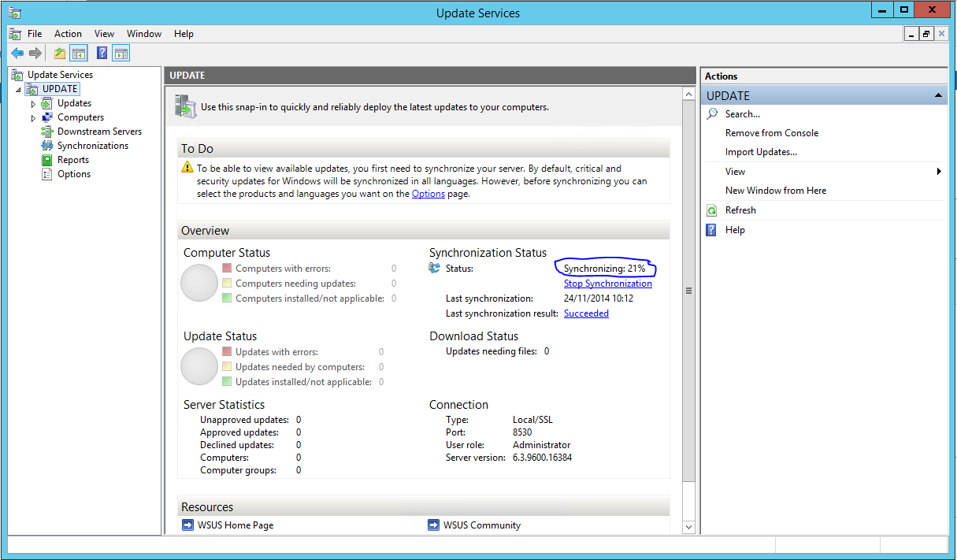Click the WSUS Community arrow icon

(434, 525)
